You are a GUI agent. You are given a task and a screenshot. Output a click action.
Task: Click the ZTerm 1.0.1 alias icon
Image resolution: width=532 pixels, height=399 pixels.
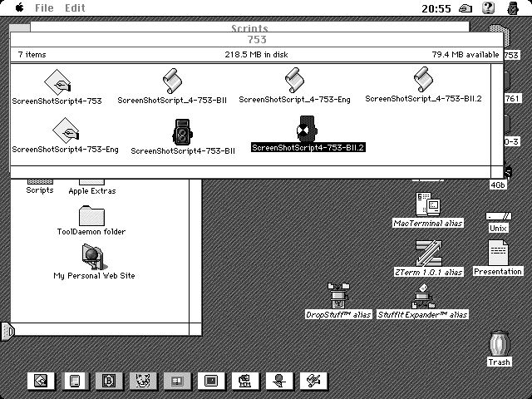pos(427,253)
